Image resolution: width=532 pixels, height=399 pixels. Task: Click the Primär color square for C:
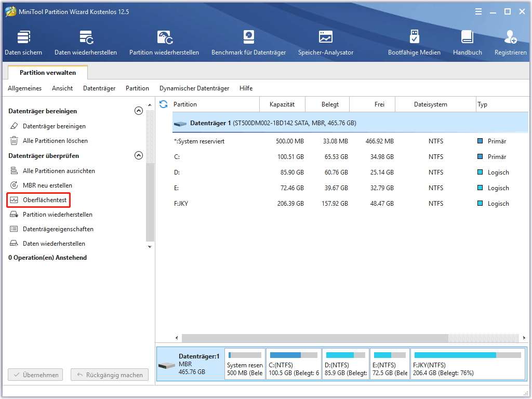(x=480, y=156)
